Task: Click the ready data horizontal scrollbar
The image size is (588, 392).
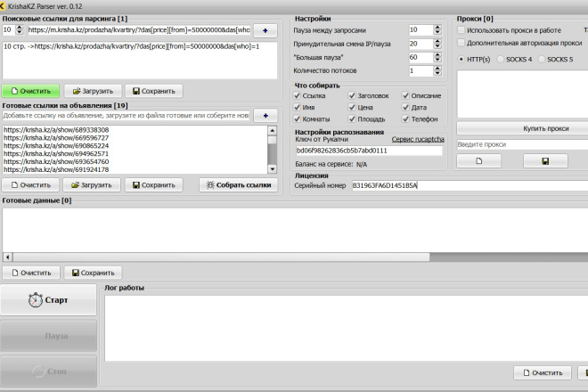Action: pyautogui.click(x=221, y=257)
